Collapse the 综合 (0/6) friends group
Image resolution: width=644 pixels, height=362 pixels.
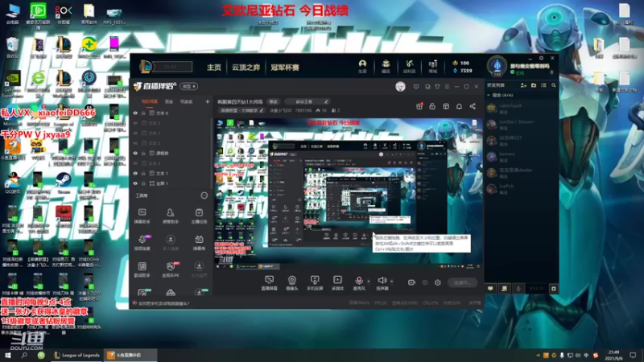pyautogui.click(x=489, y=95)
